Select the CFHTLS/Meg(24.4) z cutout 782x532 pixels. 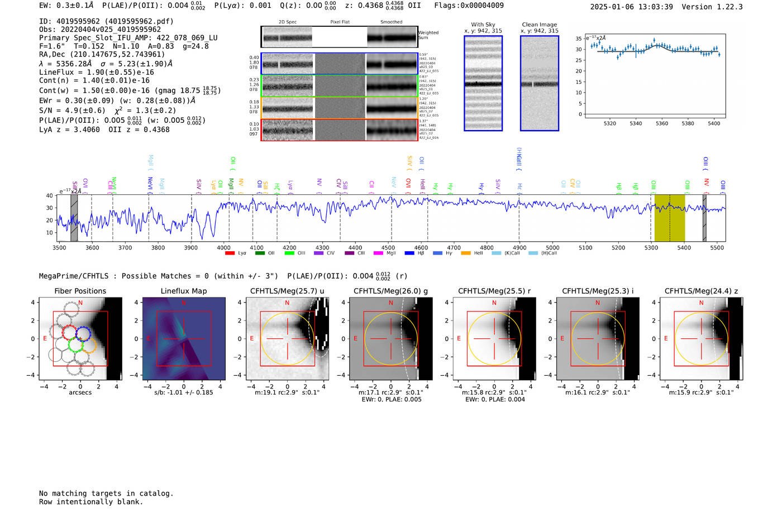tap(702, 339)
